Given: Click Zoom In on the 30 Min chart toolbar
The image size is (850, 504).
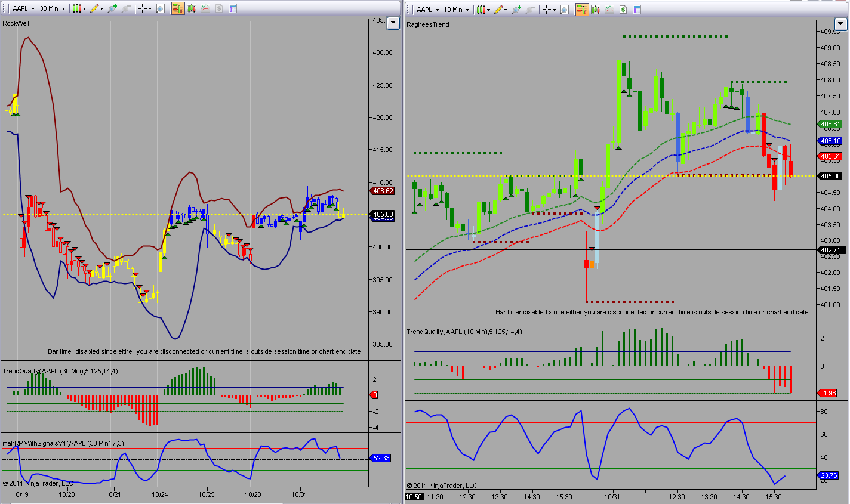Looking at the screenshot, I should point(112,8).
